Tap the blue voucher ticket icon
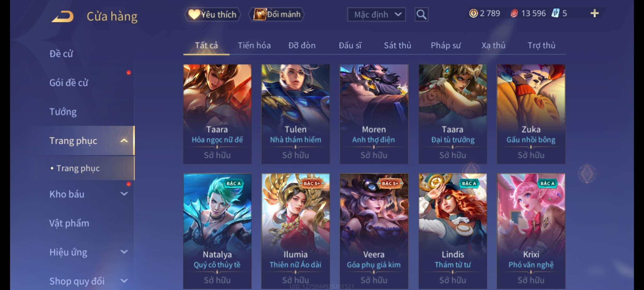The height and width of the screenshot is (290, 644). (x=555, y=13)
